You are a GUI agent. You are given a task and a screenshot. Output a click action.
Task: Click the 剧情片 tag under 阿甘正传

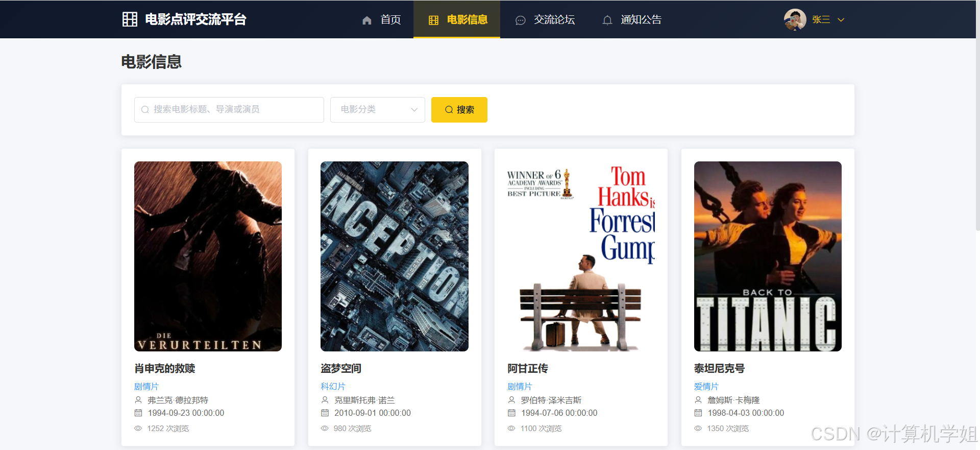point(520,387)
